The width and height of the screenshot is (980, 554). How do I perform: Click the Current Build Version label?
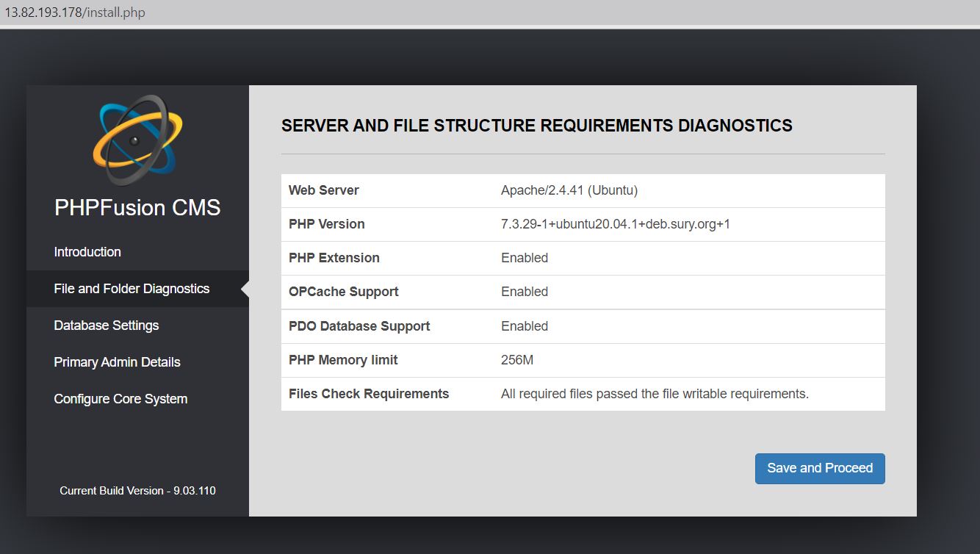click(x=137, y=491)
